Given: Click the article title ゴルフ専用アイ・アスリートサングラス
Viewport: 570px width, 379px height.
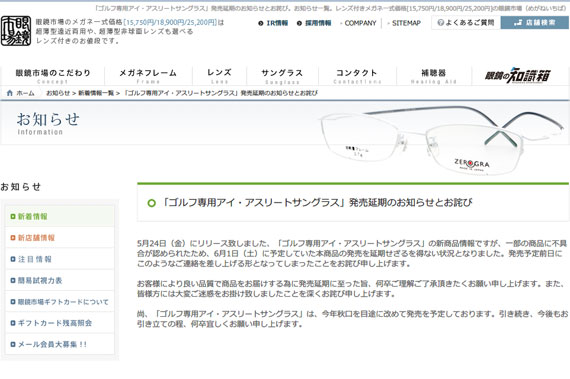Looking at the screenshot, I should 317,202.
